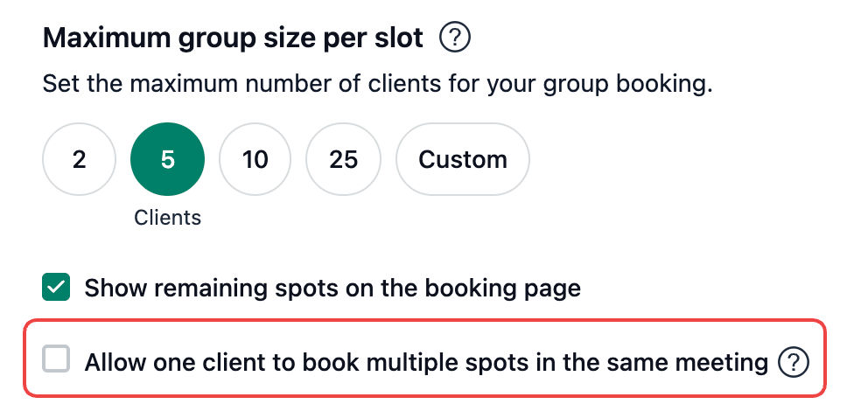Click the empty checkbox in the red-outlined row
The height and width of the screenshot is (411, 868).
click(x=56, y=359)
